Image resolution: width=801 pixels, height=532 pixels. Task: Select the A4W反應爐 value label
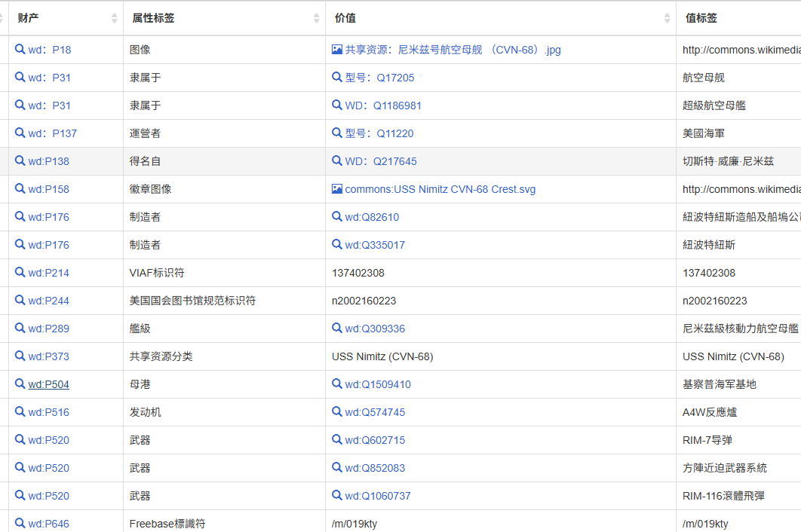tap(710, 412)
